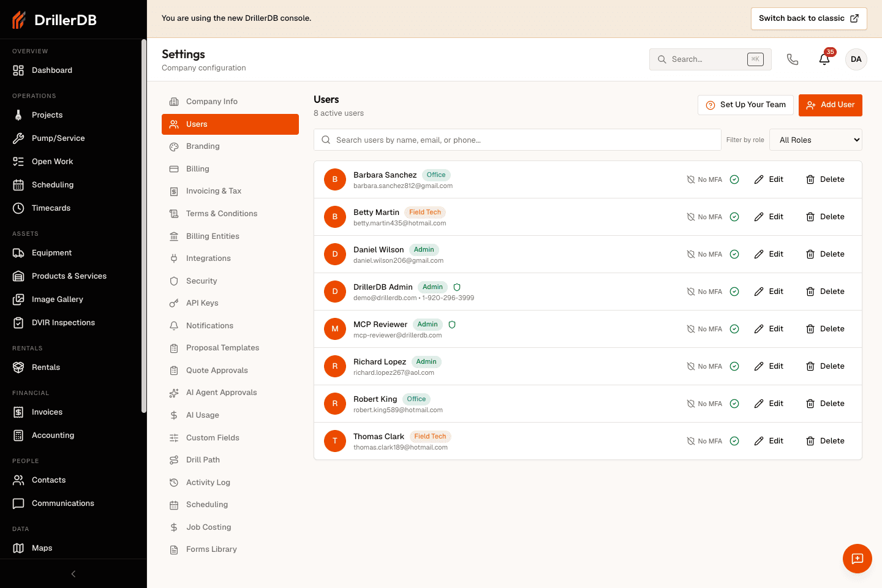Open Company Info settings
The image size is (882, 588).
point(230,102)
